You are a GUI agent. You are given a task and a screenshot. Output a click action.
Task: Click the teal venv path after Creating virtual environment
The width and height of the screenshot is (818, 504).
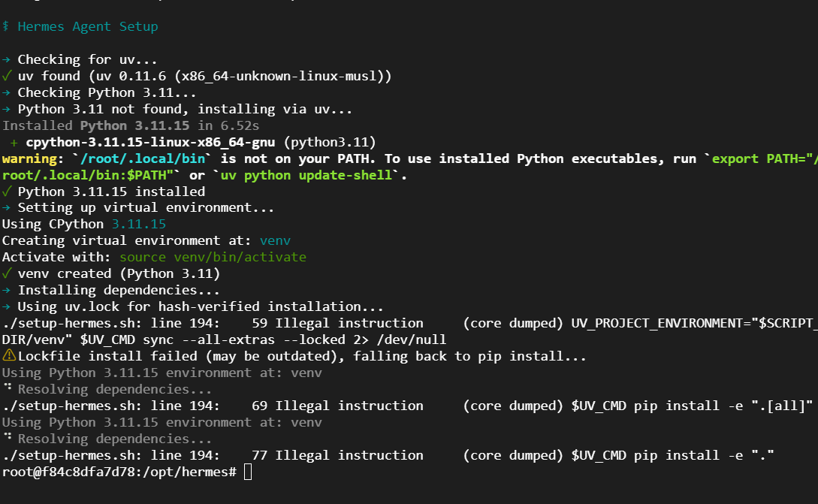click(275, 240)
